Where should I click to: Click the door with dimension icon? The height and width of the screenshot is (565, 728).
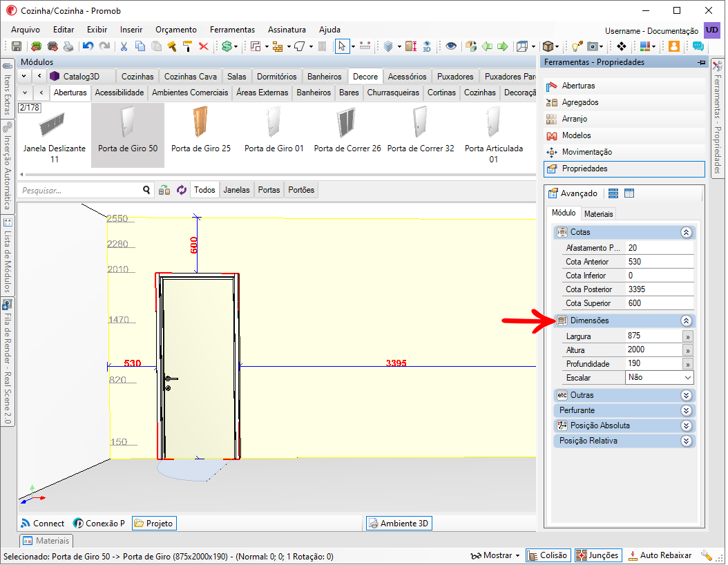pyautogui.click(x=411, y=46)
